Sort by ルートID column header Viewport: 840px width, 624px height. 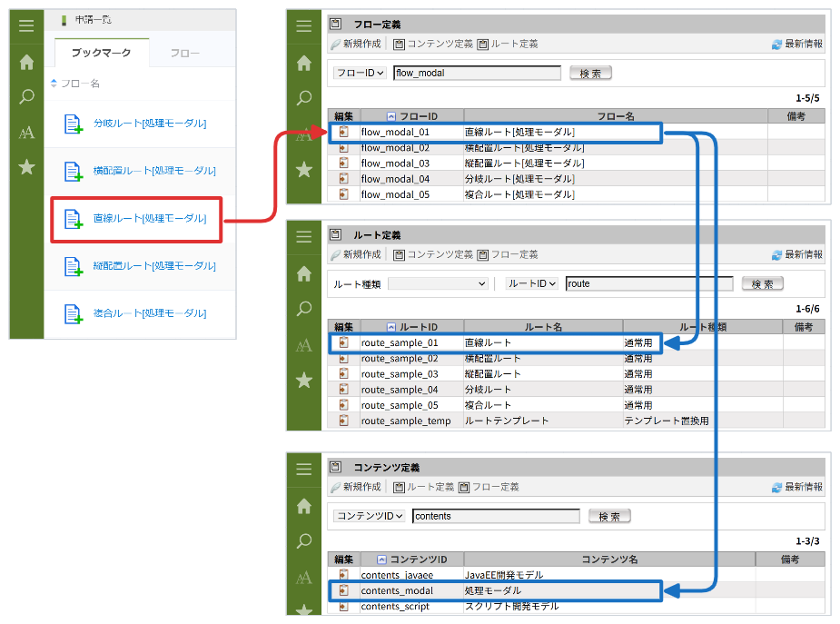[412, 327]
